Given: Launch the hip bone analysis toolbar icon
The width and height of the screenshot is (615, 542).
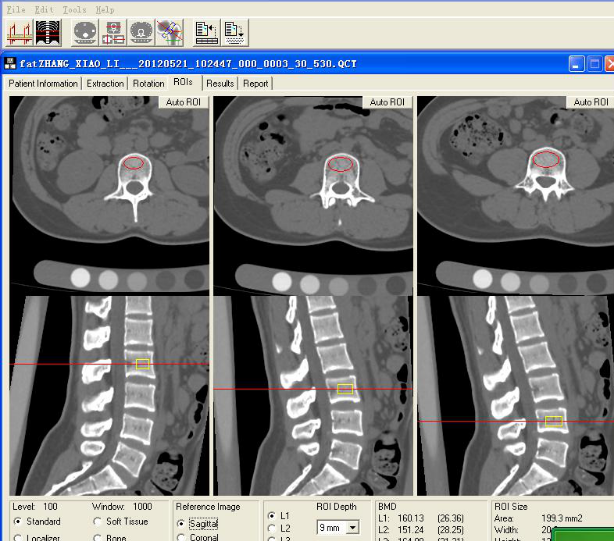Looking at the screenshot, I should pyautogui.click(x=169, y=33).
